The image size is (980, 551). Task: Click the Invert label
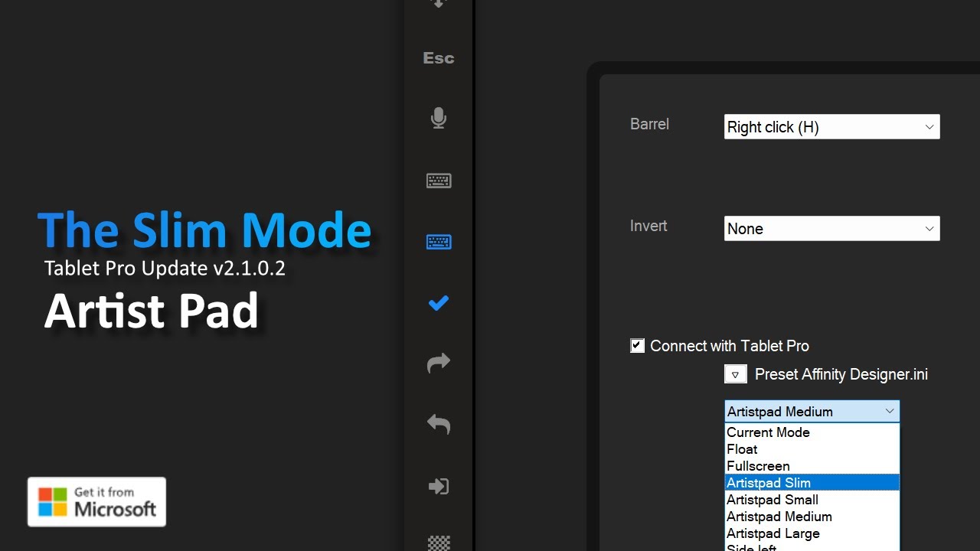tap(648, 226)
